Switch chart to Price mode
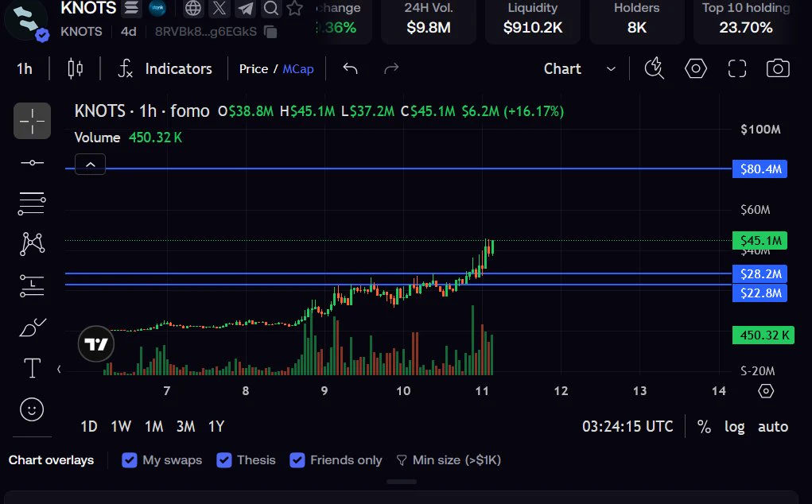Screen dimensions: 812x504 (x=254, y=69)
